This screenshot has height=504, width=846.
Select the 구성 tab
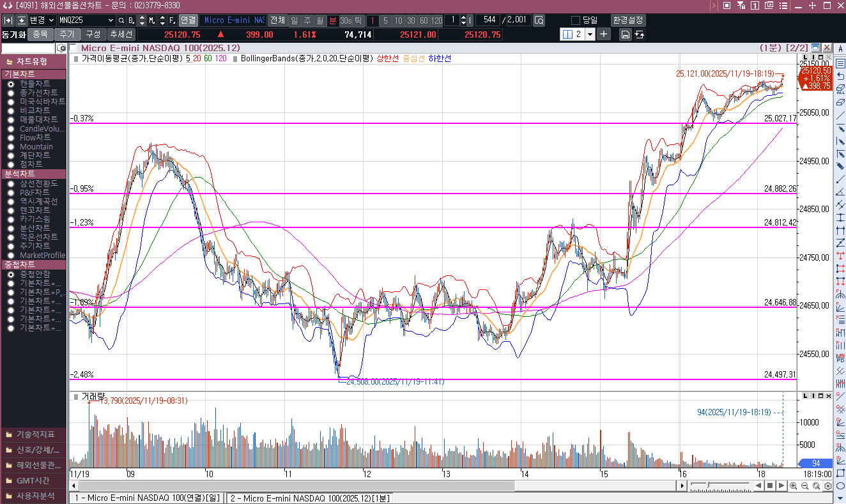(93, 34)
